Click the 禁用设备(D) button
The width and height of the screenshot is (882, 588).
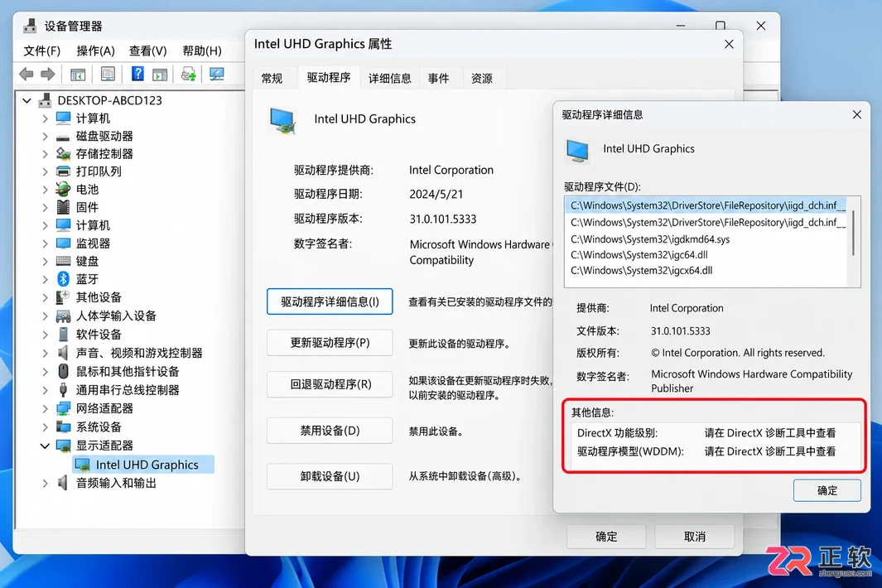coord(330,431)
